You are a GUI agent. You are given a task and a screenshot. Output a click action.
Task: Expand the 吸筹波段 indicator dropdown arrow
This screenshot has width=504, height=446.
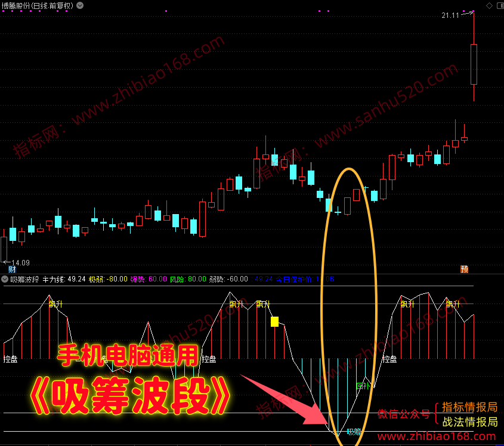pyautogui.click(x=5, y=279)
